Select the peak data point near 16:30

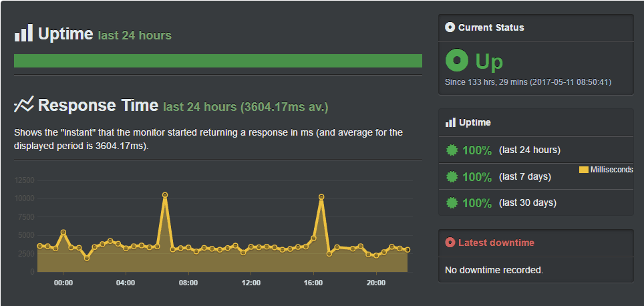[x=321, y=197]
